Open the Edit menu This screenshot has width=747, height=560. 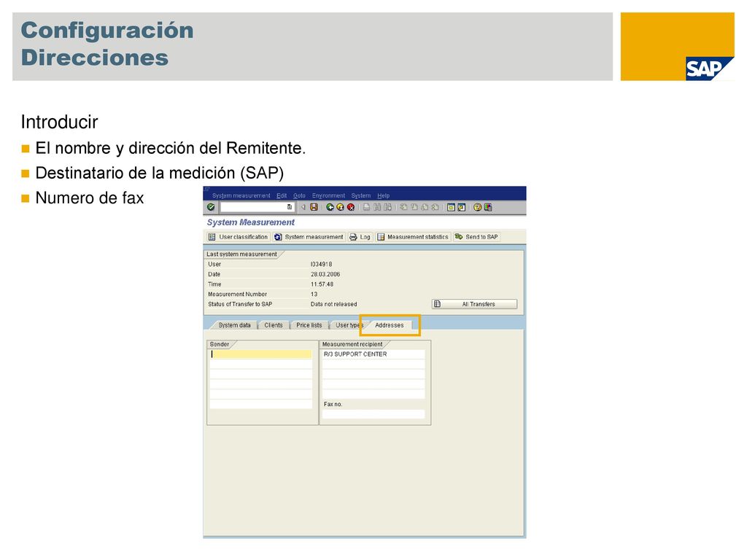282,195
